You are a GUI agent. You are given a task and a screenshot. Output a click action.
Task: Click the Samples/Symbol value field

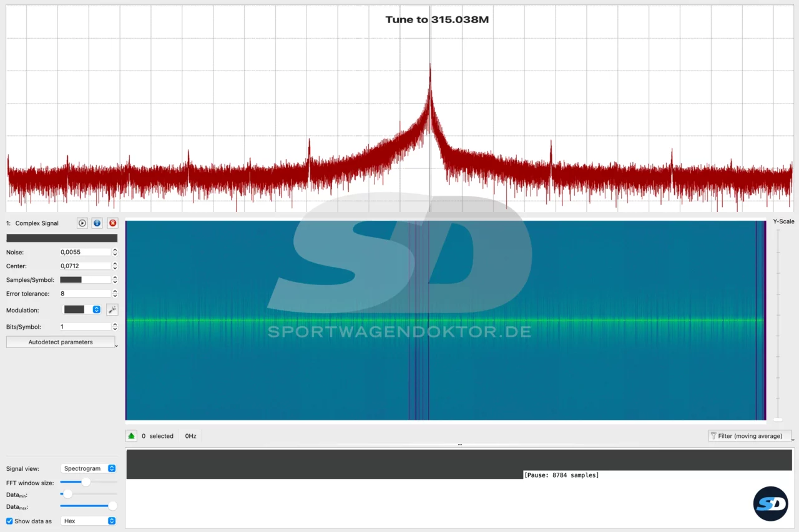[x=86, y=279]
